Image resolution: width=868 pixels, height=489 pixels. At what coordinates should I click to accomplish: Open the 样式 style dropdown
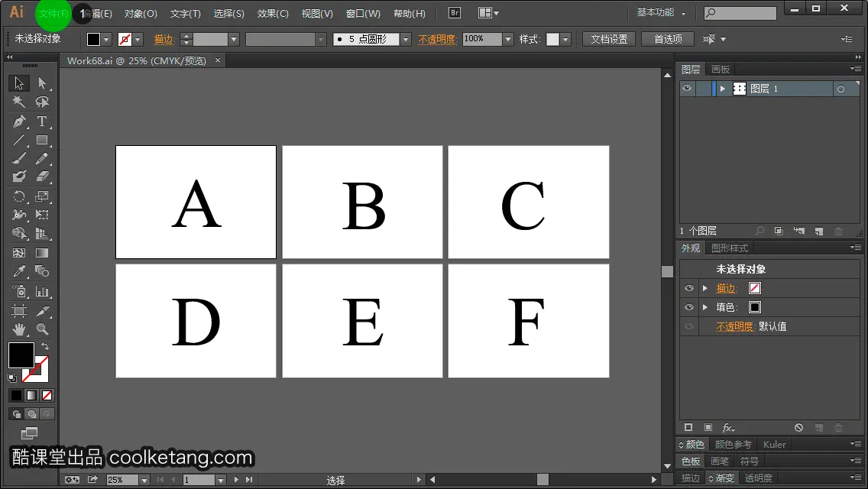(x=565, y=39)
